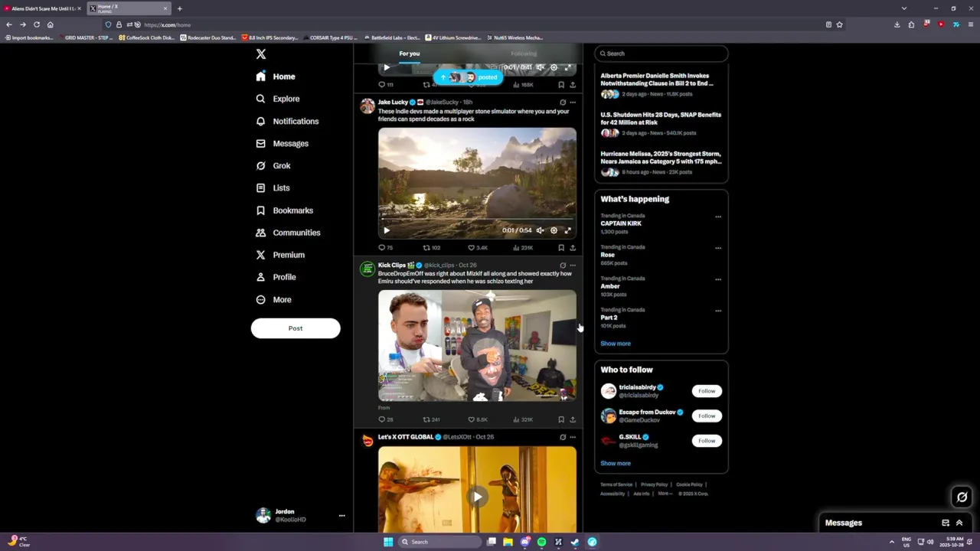Viewport: 980px width, 551px height.
Task: Open options dots for Amber trend
Action: tap(718, 279)
